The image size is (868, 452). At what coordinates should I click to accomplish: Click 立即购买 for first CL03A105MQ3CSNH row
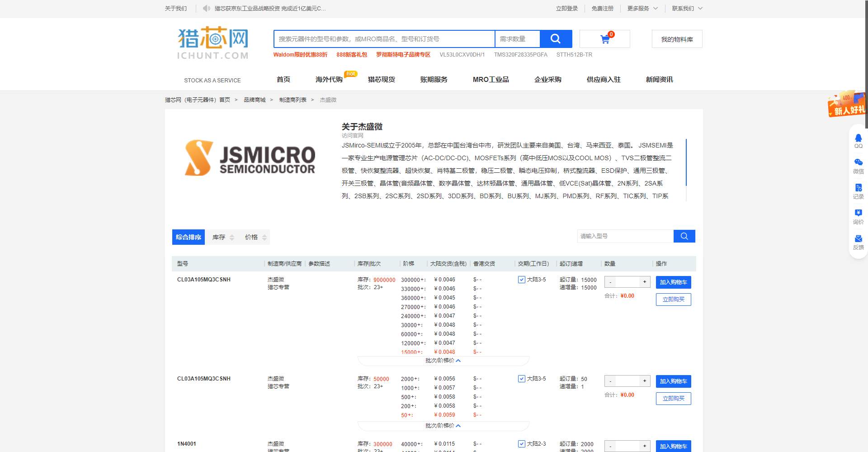tap(673, 300)
